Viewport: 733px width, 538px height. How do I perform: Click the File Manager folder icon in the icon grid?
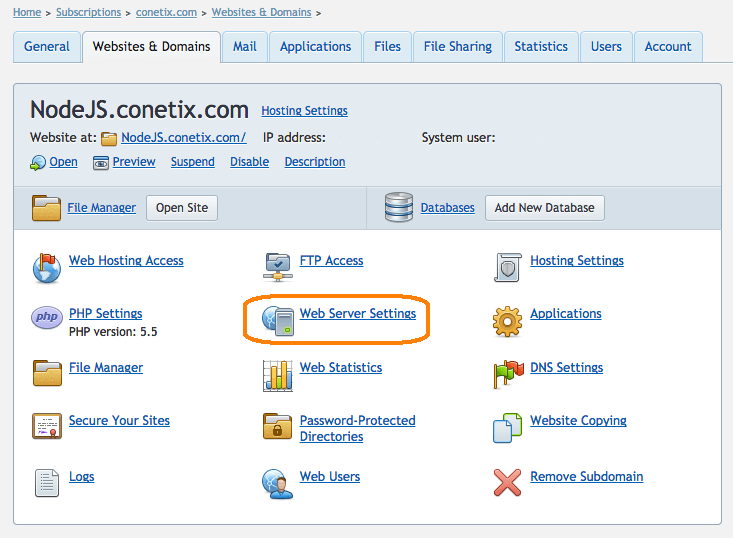point(47,373)
